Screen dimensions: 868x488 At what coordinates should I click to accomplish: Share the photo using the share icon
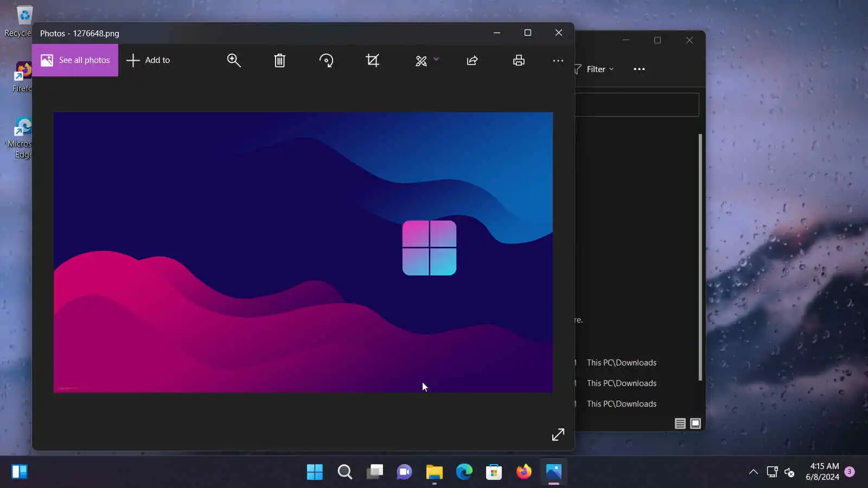[x=473, y=60]
